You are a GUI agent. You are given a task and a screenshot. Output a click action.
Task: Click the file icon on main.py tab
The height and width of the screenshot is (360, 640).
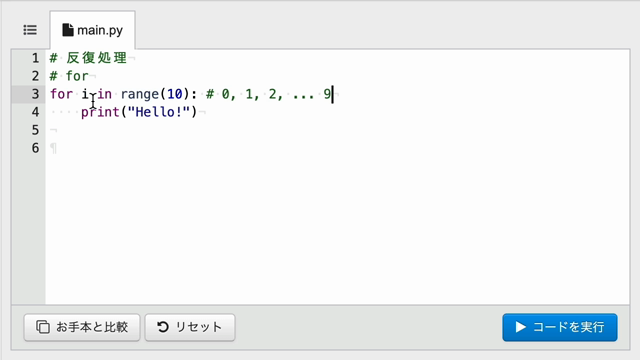[68, 30]
